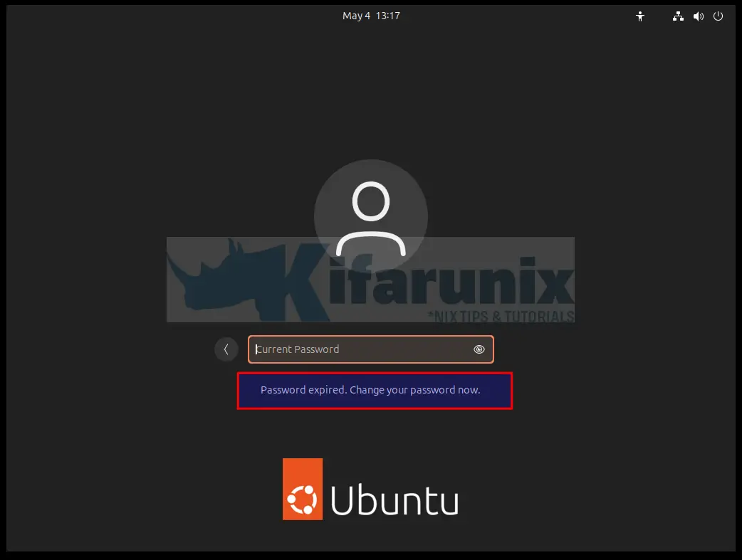Go back using the left chevron button
Screen dimensions: 742x560
coord(226,349)
